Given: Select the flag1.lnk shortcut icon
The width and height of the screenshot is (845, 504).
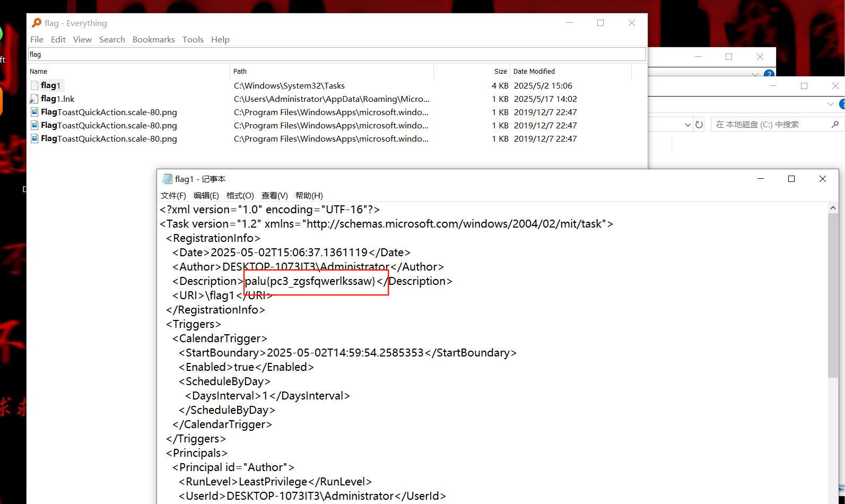Looking at the screenshot, I should click(34, 99).
